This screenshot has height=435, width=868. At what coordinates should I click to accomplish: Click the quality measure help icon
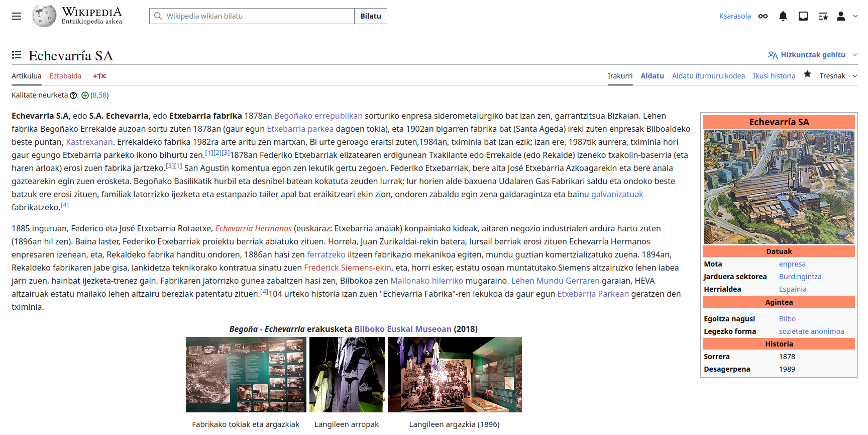(x=73, y=96)
